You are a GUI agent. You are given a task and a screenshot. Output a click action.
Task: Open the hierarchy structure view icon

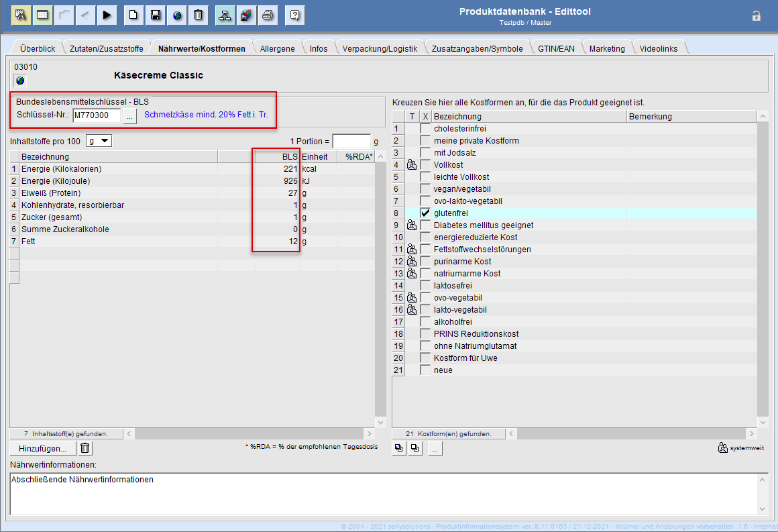(225, 15)
